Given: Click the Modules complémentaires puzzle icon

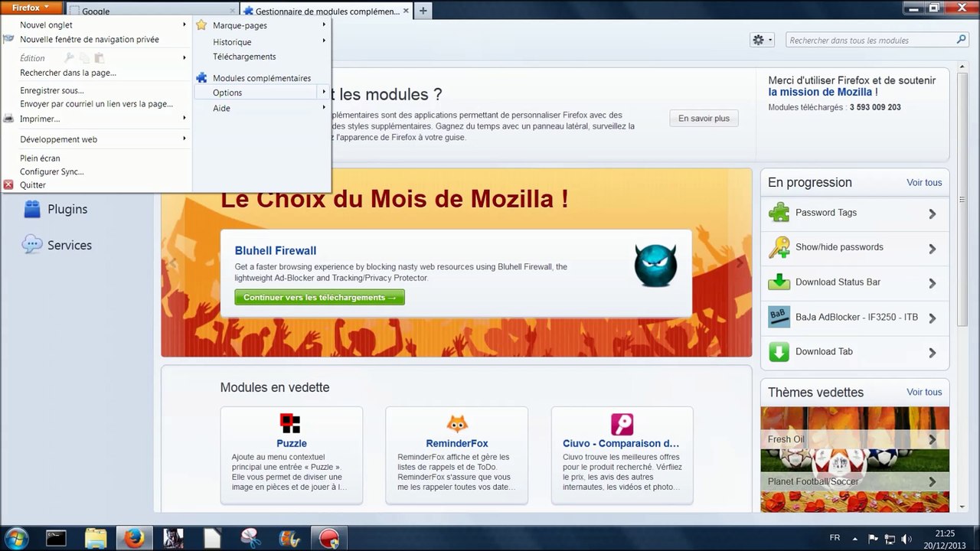Looking at the screenshot, I should 201,78.
